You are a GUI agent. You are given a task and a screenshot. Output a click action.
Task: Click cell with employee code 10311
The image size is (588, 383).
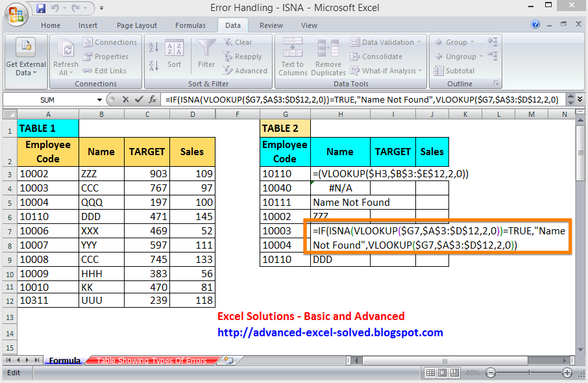click(x=48, y=301)
